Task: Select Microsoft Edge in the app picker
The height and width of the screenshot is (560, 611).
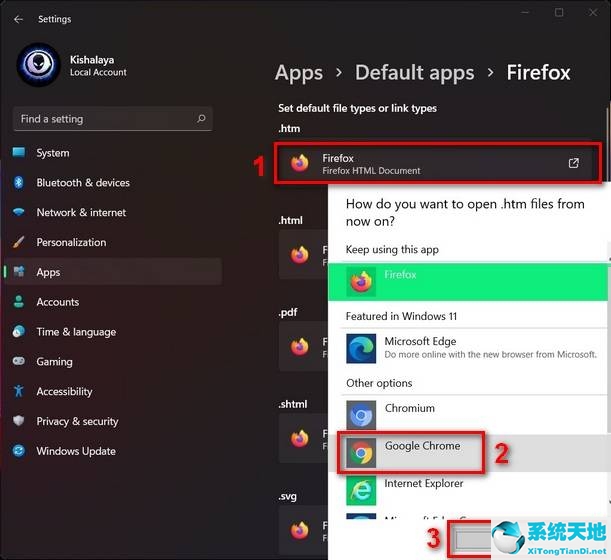Action: 470,348
